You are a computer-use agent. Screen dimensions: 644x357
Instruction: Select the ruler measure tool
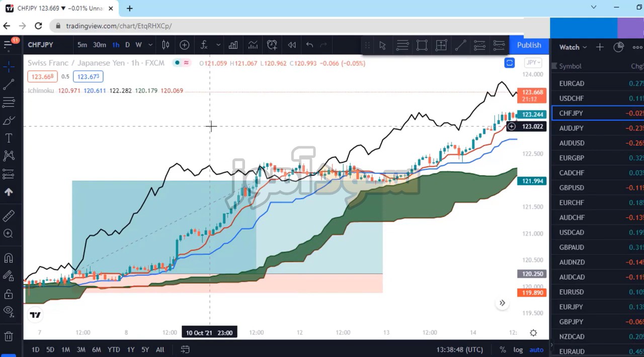point(9,216)
